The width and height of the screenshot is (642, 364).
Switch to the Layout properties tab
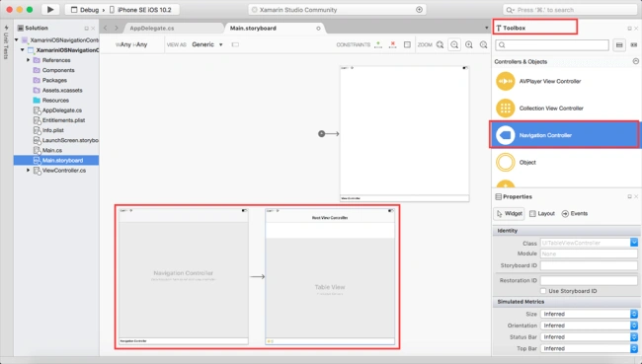point(542,213)
